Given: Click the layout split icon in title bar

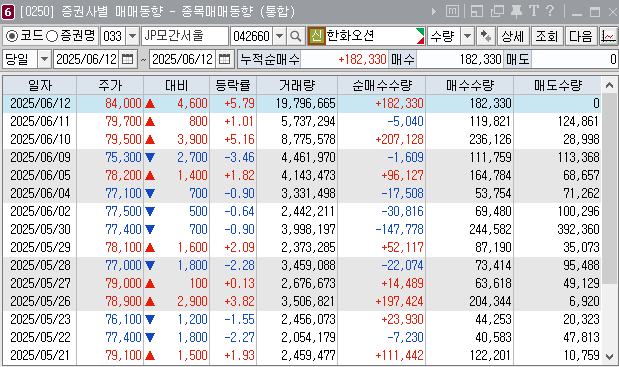Looking at the screenshot, I should pyautogui.click(x=477, y=11).
